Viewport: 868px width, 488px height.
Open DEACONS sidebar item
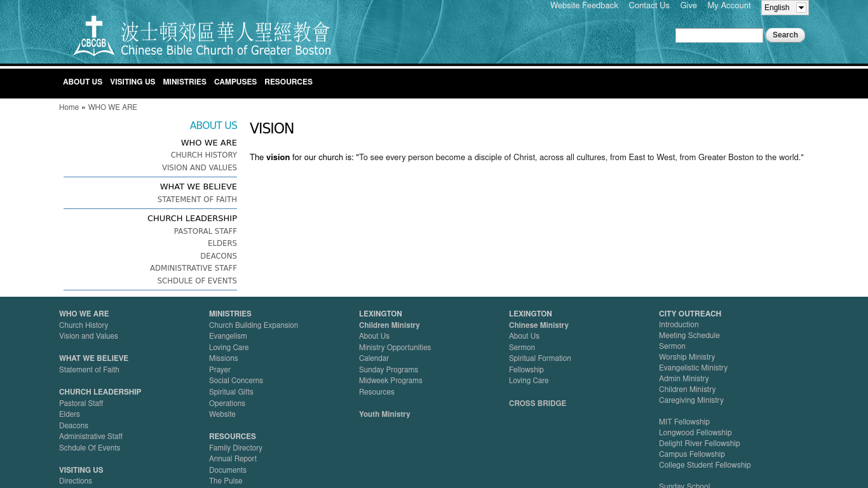(219, 256)
